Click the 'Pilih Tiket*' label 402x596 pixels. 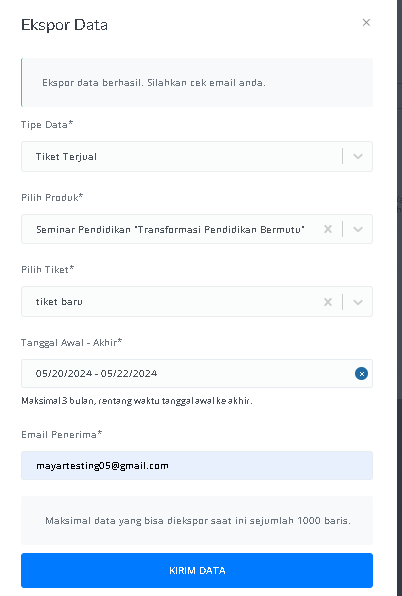(x=47, y=269)
